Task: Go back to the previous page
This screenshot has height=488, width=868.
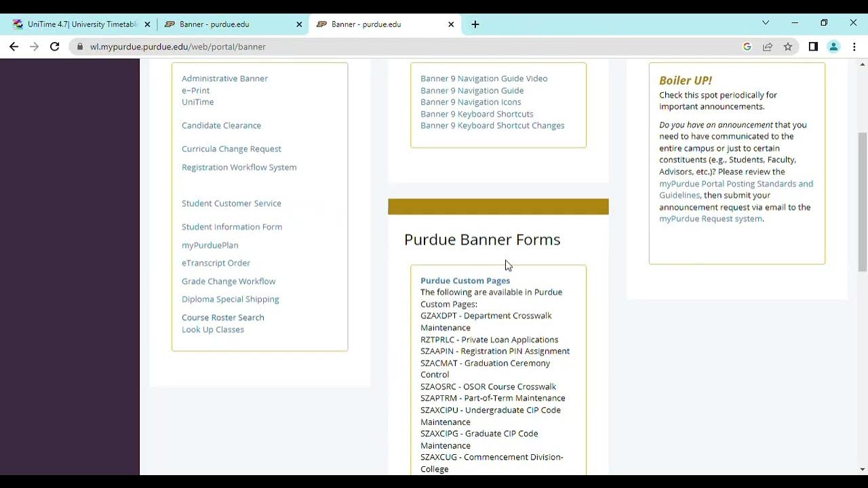Action: tap(14, 47)
